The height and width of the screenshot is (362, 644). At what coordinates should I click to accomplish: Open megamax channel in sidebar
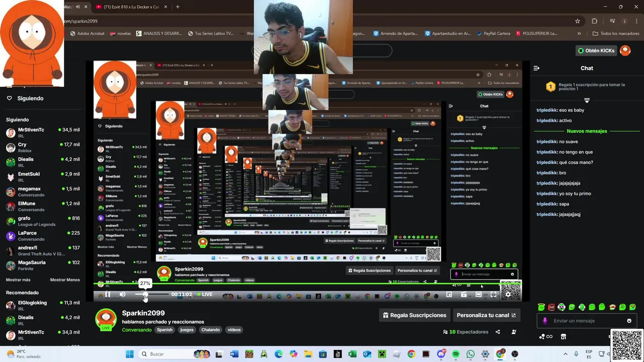pyautogui.click(x=43, y=192)
